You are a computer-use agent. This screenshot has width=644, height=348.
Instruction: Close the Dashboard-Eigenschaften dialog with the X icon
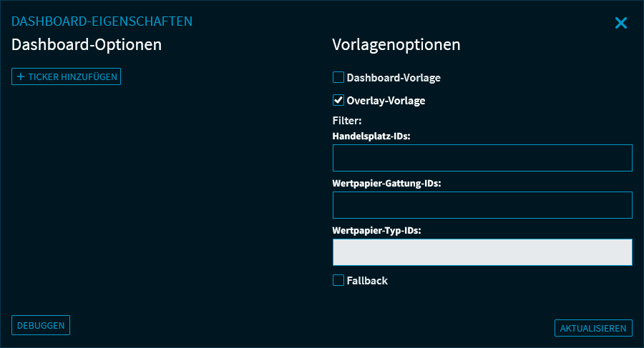620,24
